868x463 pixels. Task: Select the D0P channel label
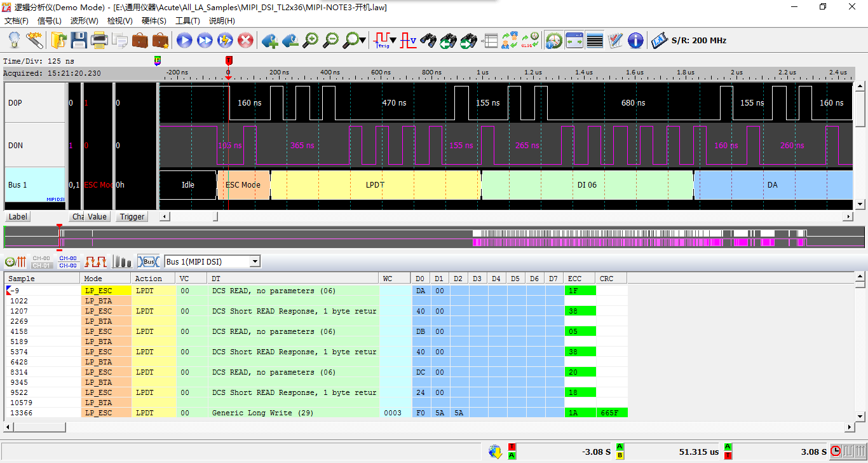pyautogui.click(x=35, y=103)
